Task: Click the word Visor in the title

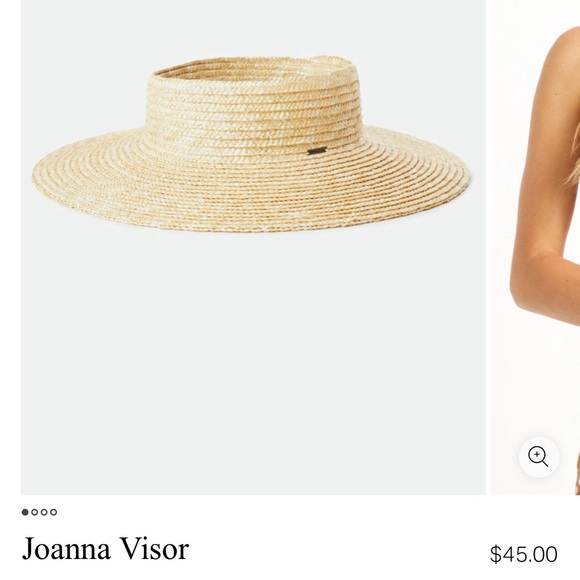Action: (x=155, y=549)
